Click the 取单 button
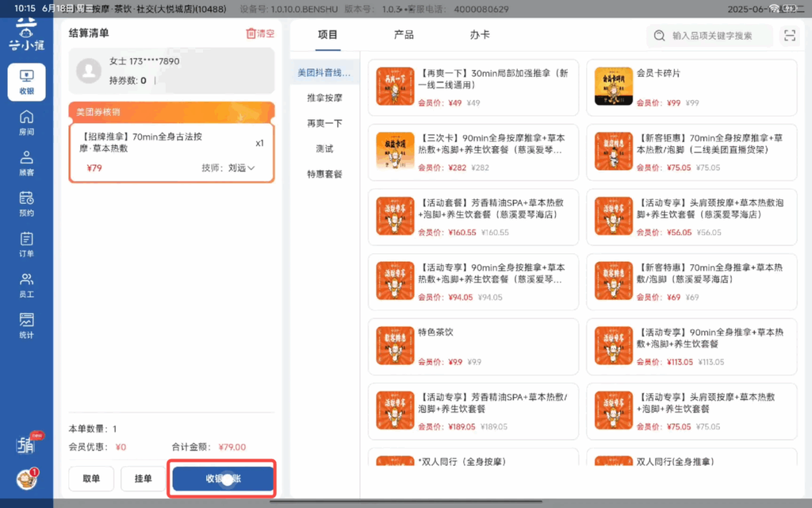Viewport: 812px width, 508px height. 91,479
